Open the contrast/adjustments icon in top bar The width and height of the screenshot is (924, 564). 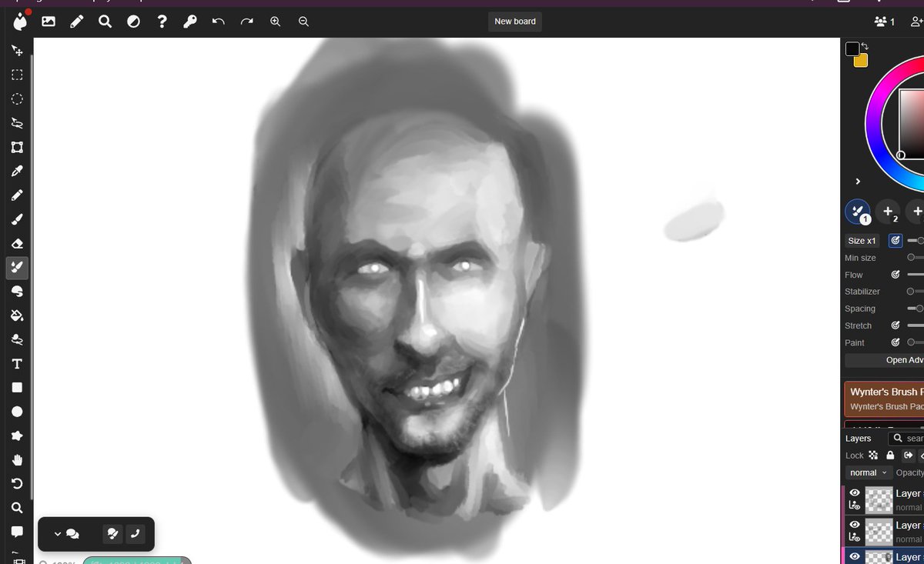pyautogui.click(x=133, y=22)
